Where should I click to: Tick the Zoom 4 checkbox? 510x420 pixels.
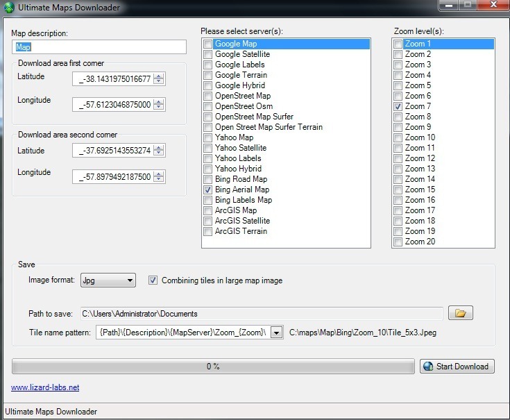point(398,75)
